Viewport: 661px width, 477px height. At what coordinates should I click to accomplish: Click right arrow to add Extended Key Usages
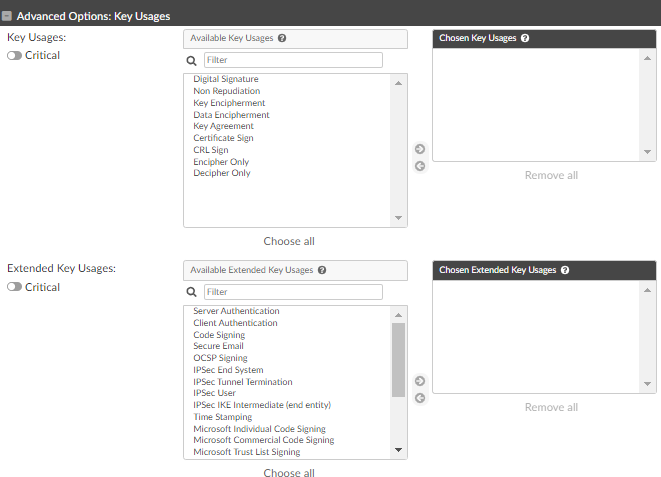point(420,381)
